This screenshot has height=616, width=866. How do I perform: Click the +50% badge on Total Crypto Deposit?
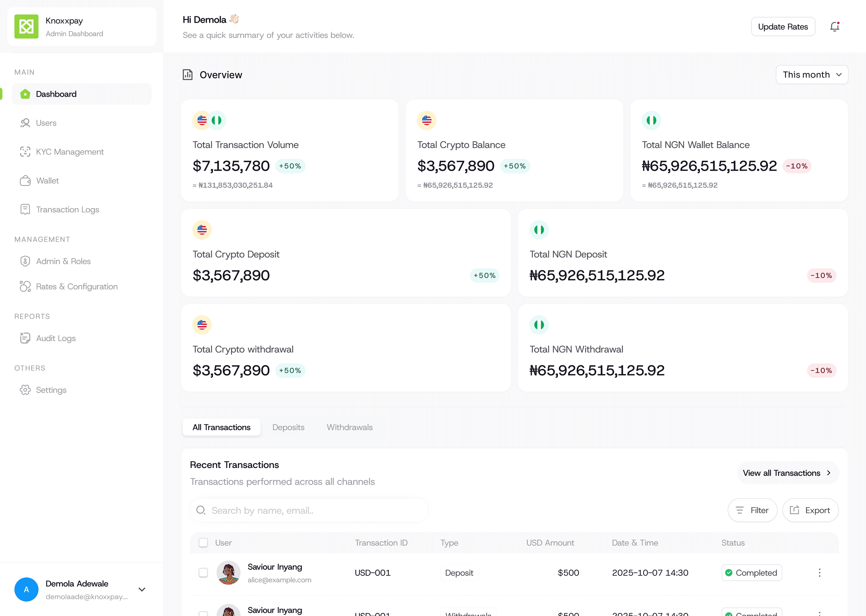pyautogui.click(x=485, y=275)
